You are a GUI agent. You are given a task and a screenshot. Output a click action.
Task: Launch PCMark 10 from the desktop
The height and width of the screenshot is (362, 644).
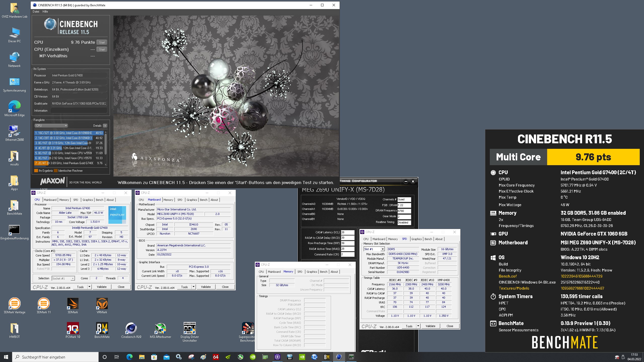coord(73,331)
